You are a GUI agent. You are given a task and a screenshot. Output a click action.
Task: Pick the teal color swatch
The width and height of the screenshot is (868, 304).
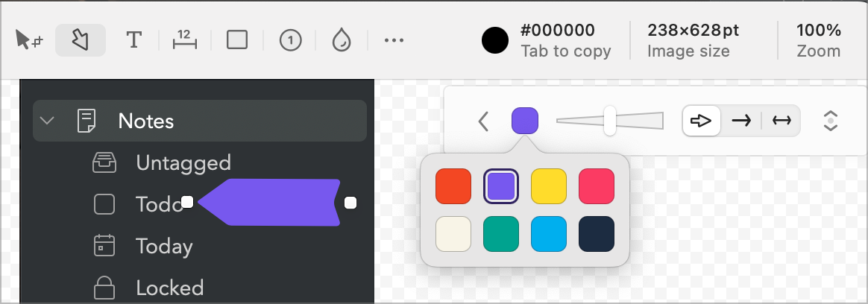501,234
